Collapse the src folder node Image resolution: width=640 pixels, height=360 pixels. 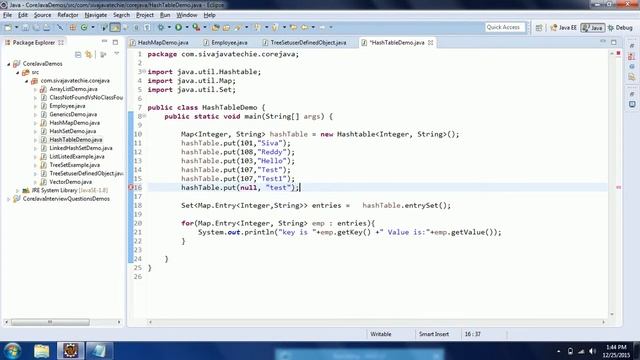[18, 72]
